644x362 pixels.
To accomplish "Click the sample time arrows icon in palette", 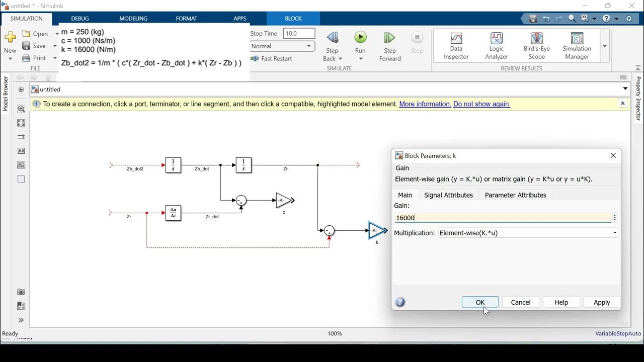I will (21, 137).
